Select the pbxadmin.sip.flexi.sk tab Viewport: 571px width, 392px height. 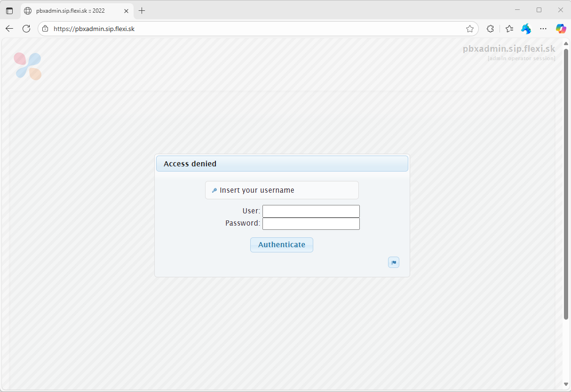point(71,10)
